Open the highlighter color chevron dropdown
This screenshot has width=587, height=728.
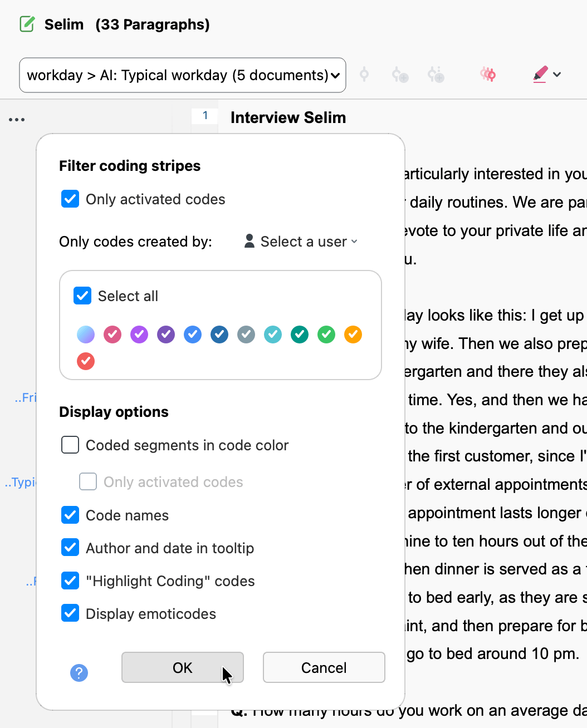click(x=557, y=74)
